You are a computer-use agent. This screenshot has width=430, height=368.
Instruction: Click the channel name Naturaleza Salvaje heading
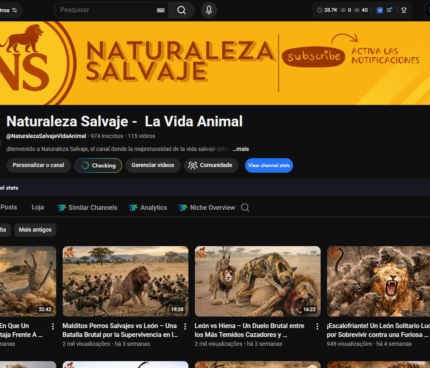tap(124, 121)
